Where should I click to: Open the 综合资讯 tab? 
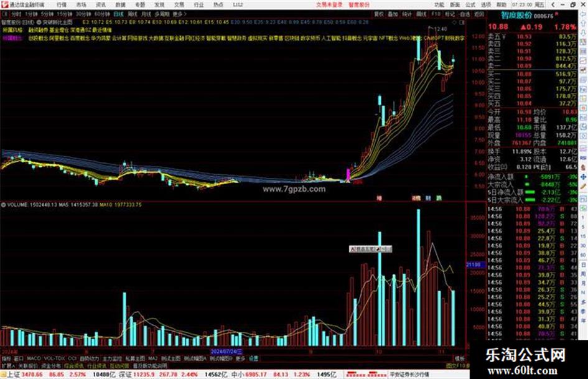(x=74, y=366)
